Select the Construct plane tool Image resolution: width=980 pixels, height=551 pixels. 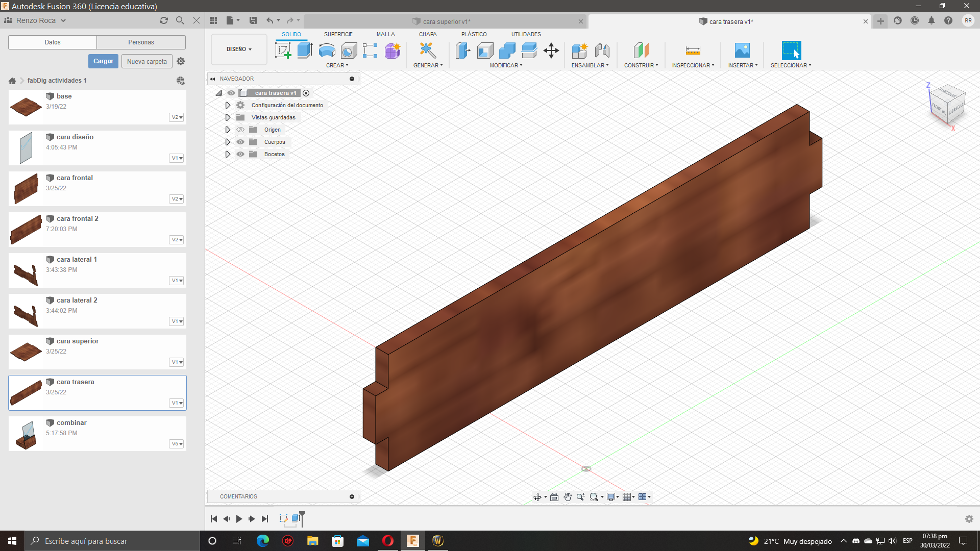[641, 51]
